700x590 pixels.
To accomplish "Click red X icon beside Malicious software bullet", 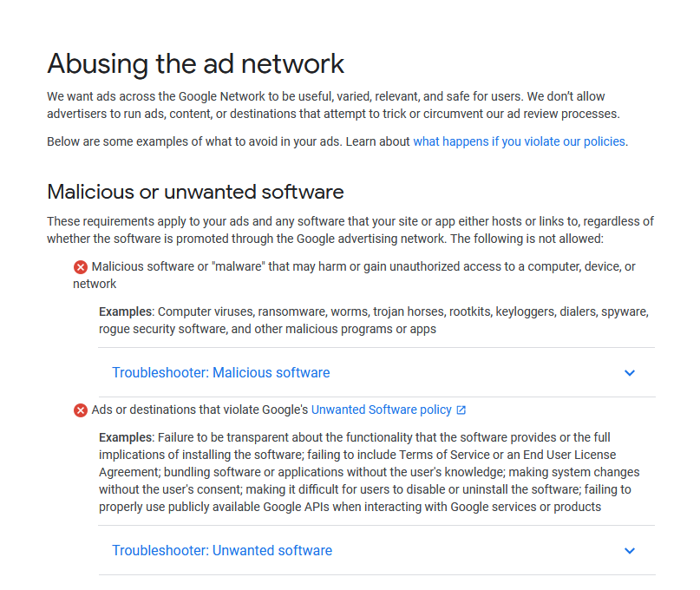I will [81, 267].
